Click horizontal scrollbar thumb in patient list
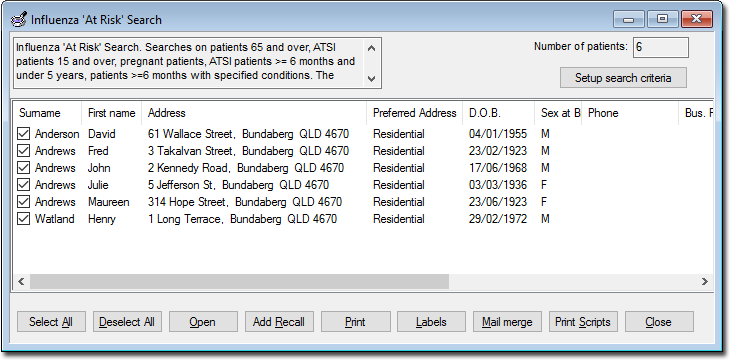Screen dimensions: 730x360 click(239, 281)
